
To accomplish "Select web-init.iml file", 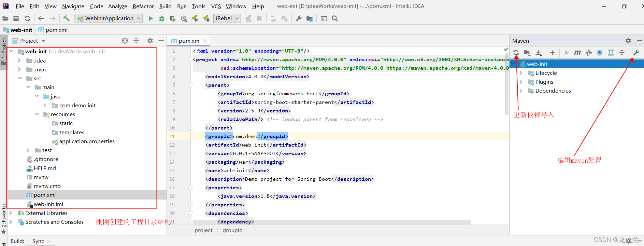I will click(x=48, y=204).
